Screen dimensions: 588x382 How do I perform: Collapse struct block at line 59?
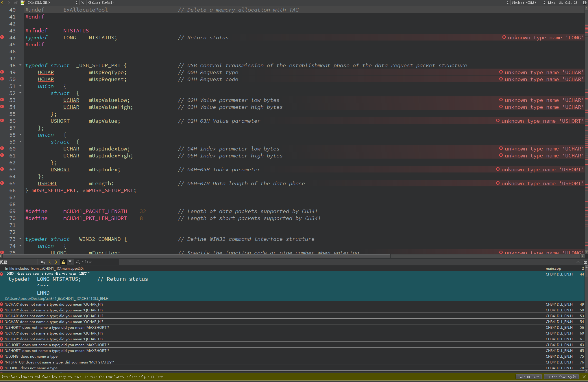pos(21,142)
